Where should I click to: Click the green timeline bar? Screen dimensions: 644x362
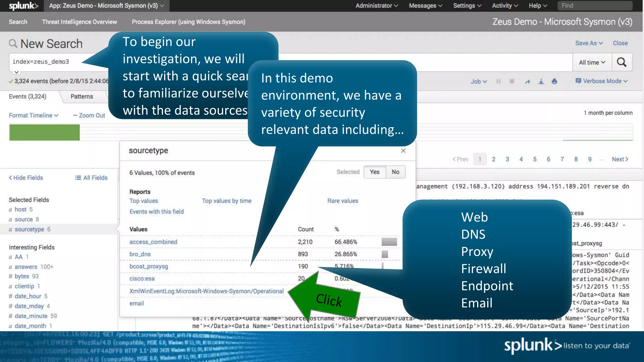(x=44, y=132)
